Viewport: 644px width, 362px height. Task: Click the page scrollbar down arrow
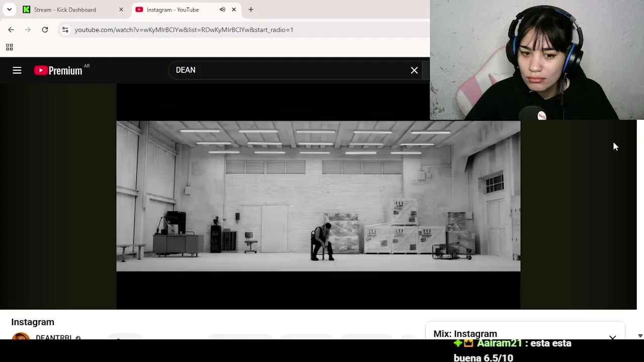pyautogui.click(x=640, y=336)
